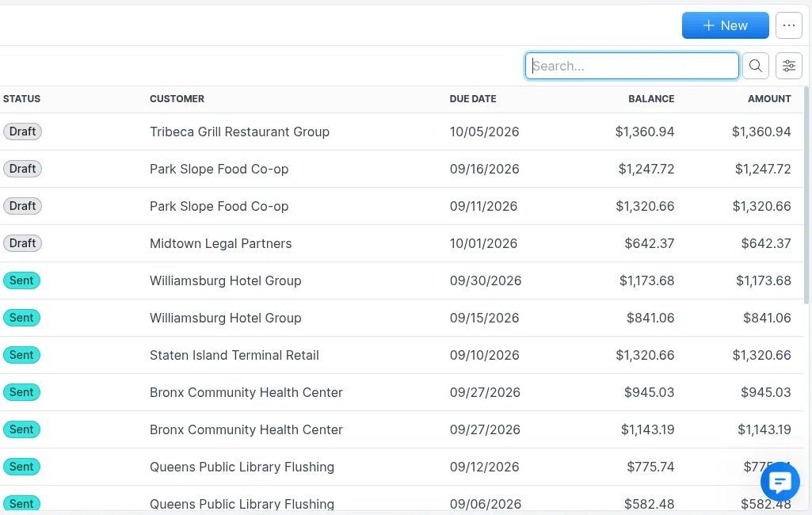Click amount $642.37 in Midtown row
Screen dimensions: 812x515
[x=766, y=243]
